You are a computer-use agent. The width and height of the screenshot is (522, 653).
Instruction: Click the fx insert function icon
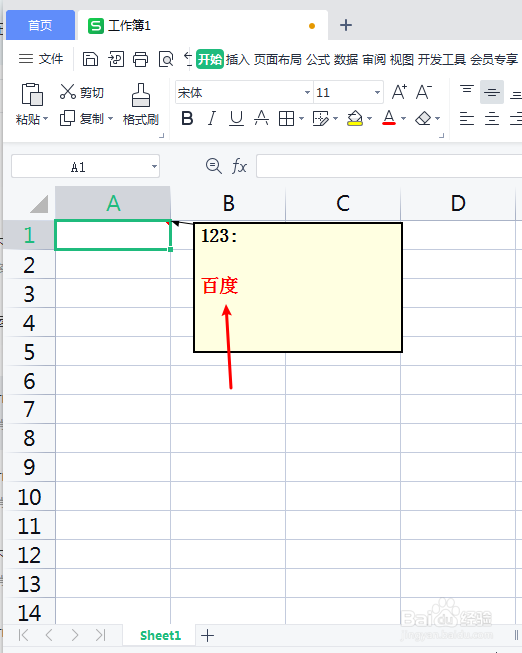click(x=239, y=166)
